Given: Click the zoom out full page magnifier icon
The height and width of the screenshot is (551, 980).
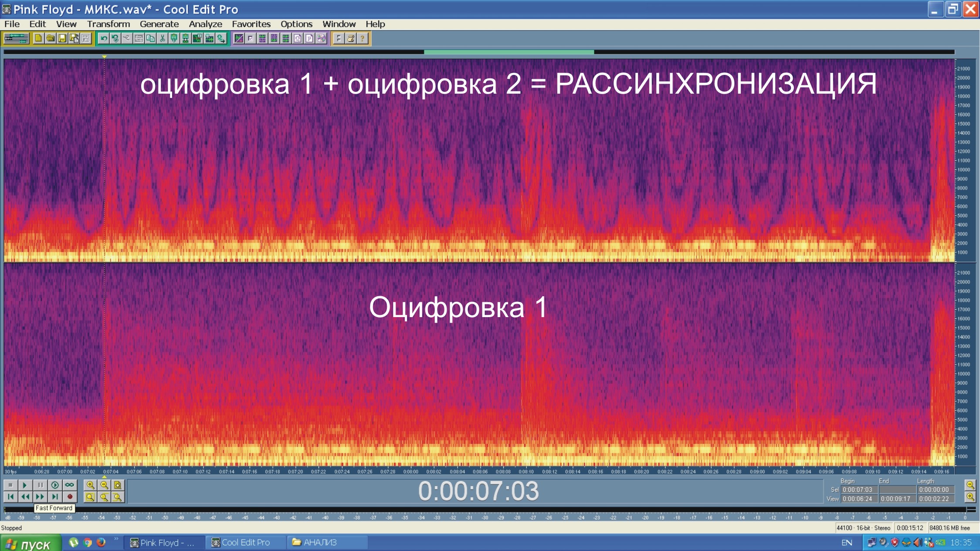Looking at the screenshot, I should [x=118, y=485].
